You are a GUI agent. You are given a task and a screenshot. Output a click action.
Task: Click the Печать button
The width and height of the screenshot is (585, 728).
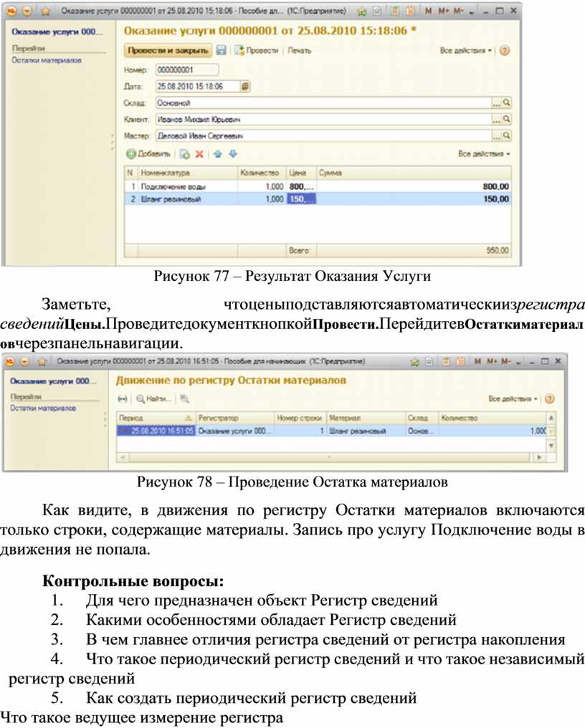pos(299,50)
